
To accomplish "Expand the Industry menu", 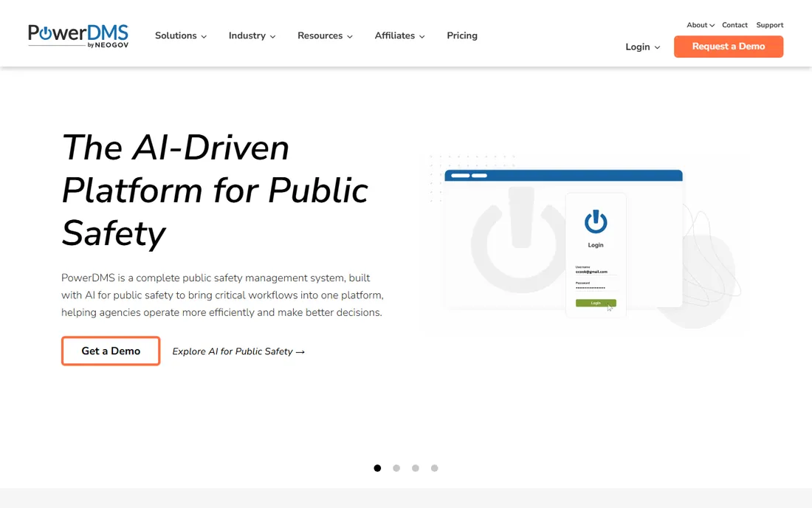I will [252, 35].
